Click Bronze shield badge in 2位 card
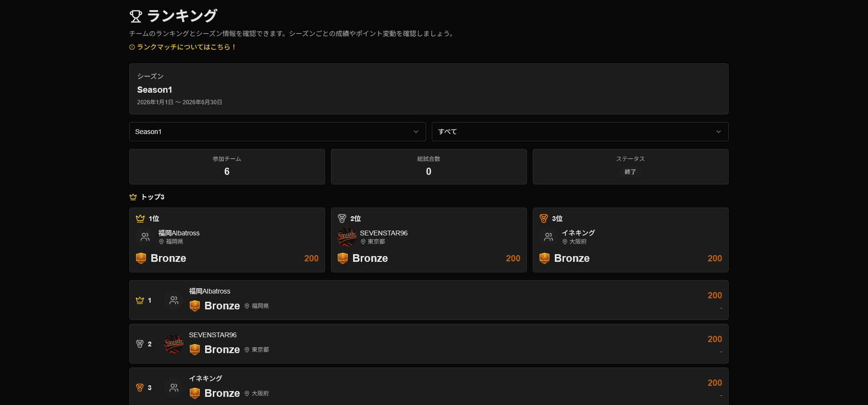This screenshot has height=405, width=868. coord(342,258)
